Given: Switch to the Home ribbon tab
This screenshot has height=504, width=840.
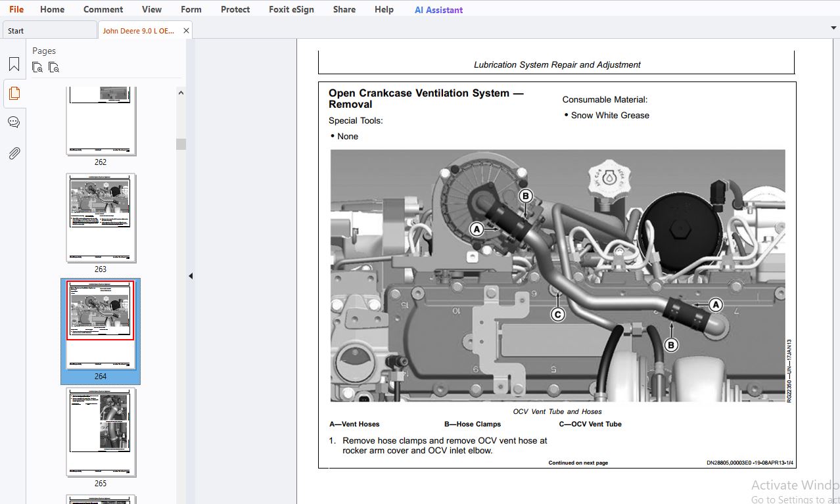Looking at the screenshot, I should pyautogui.click(x=53, y=9).
